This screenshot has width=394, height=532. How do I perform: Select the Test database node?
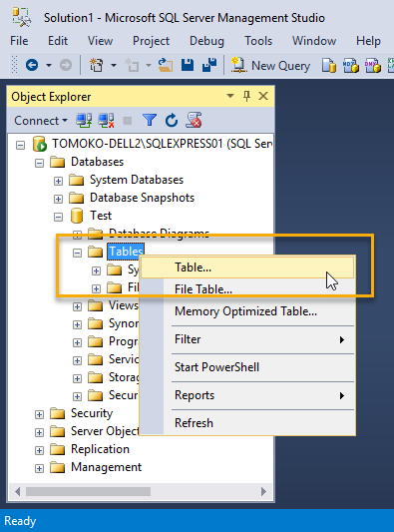point(101,216)
